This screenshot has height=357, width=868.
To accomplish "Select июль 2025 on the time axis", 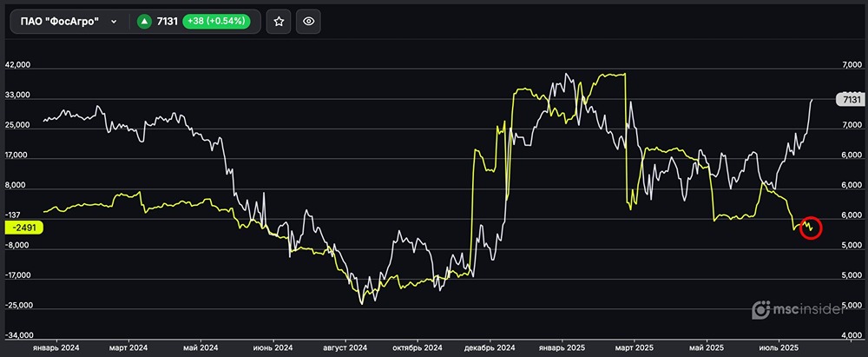I will [x=779, y=346].
